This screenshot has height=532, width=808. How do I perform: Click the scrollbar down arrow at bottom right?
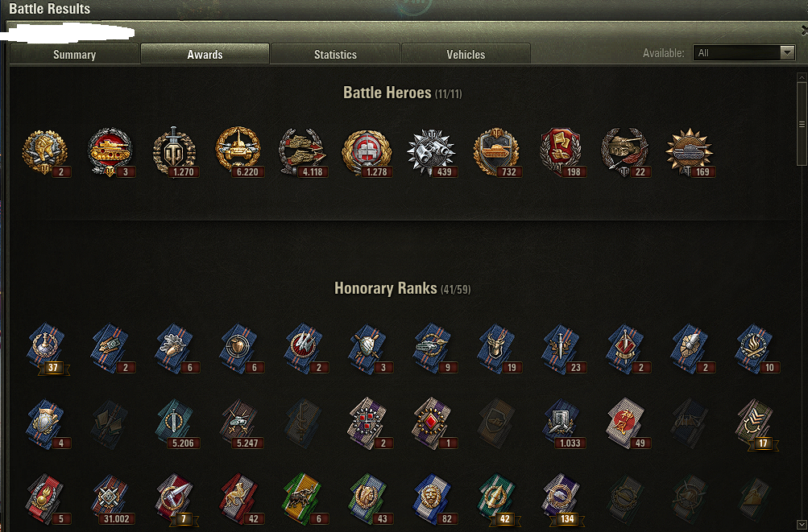[802, 526]
